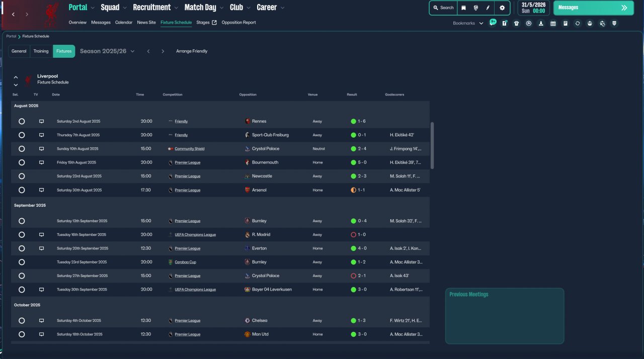Screen dimensions: 644x359
Task: Select the radio button for the R. Madrid fixture
Action: pos(22,235)
